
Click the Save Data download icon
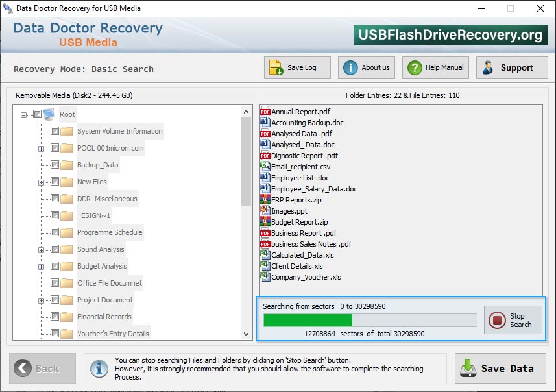coord(468,368)
